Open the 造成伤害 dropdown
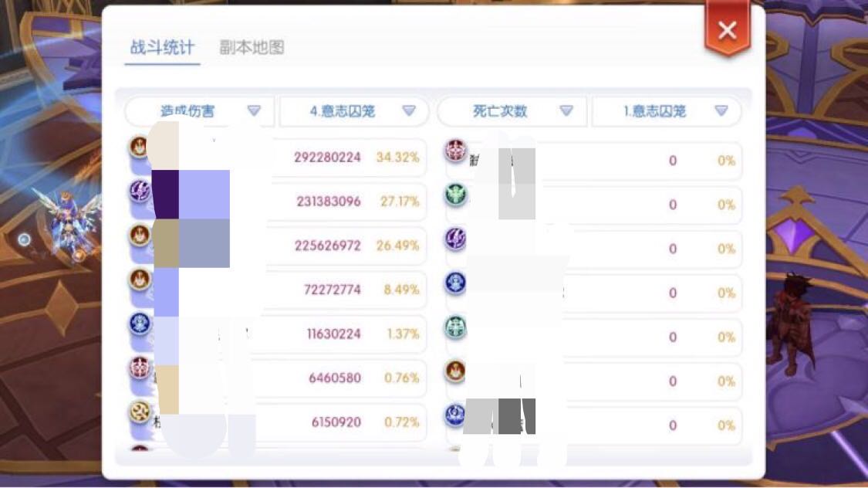868x488 pixels. (199, 111)
